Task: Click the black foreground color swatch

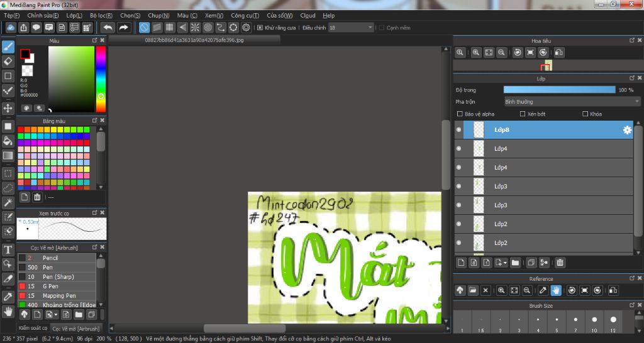Action: click(25, 54)
